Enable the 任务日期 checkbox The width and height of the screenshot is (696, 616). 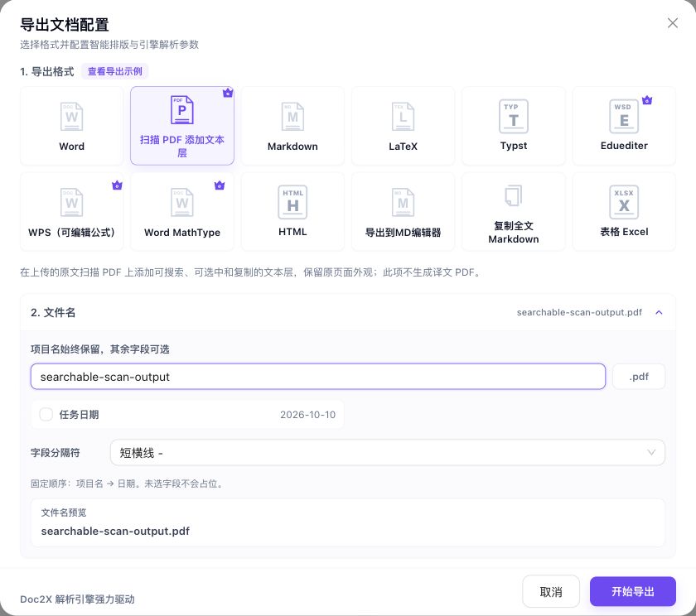tap(46, 414)
